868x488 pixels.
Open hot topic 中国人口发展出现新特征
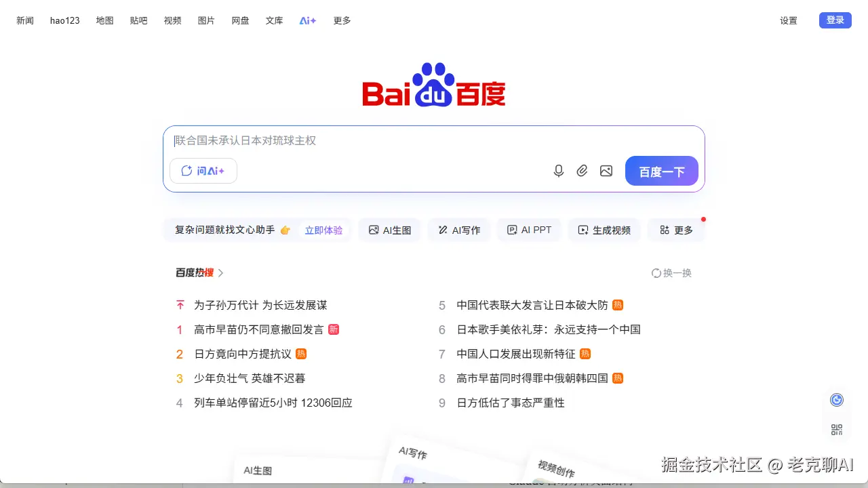[516, 354]
